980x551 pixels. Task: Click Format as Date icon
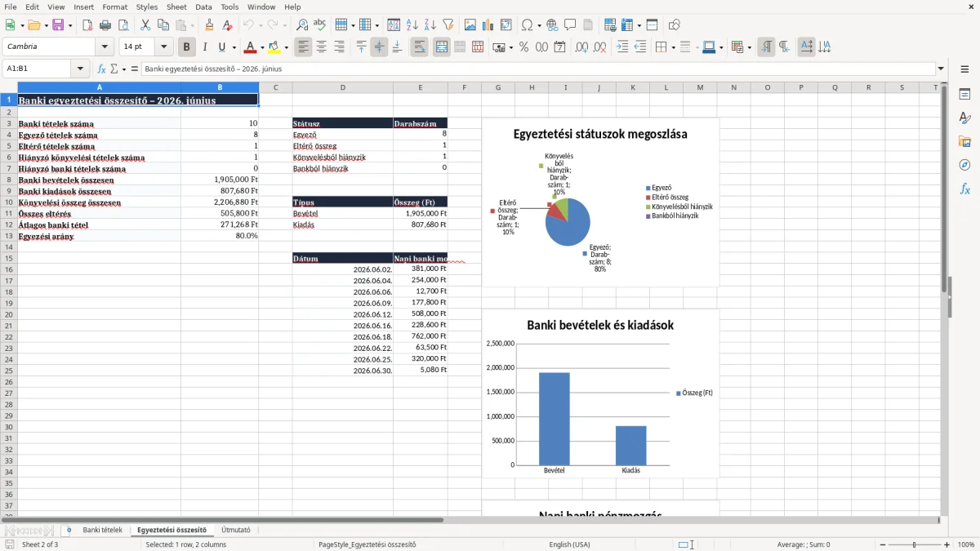click(559, 47)
